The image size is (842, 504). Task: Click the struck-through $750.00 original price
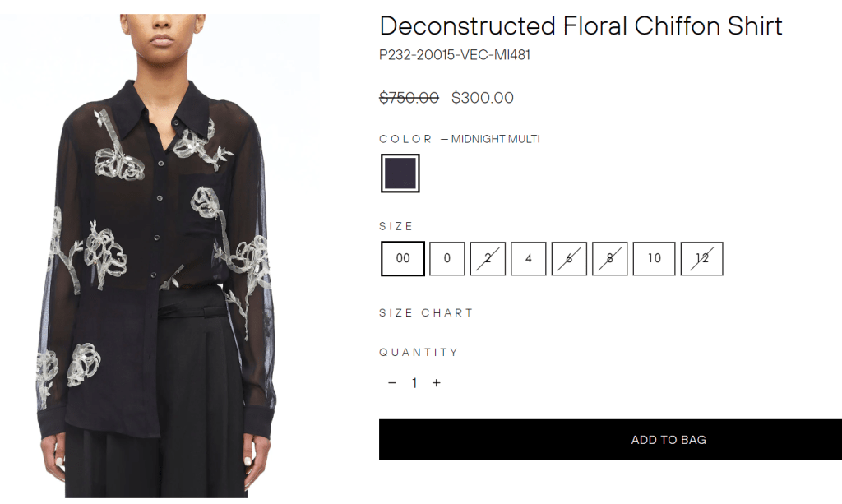point(409,98)
